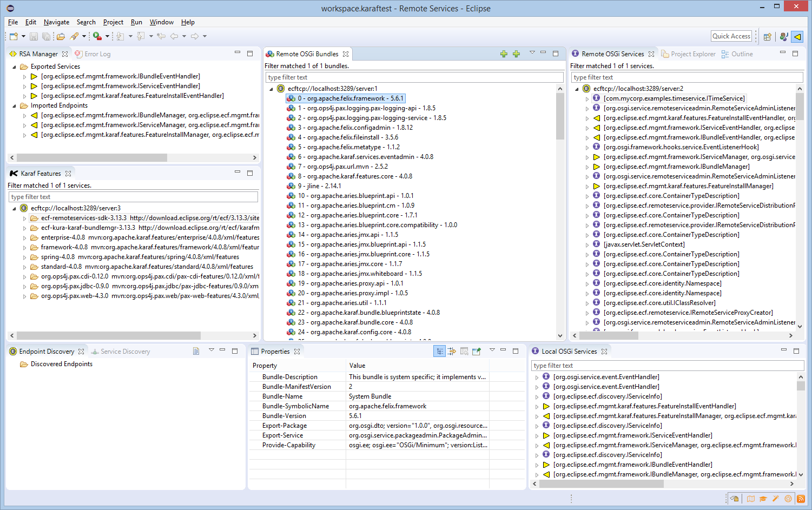Click the RSS feed icon in status bar
812x510 pixels.
point(801,499)
